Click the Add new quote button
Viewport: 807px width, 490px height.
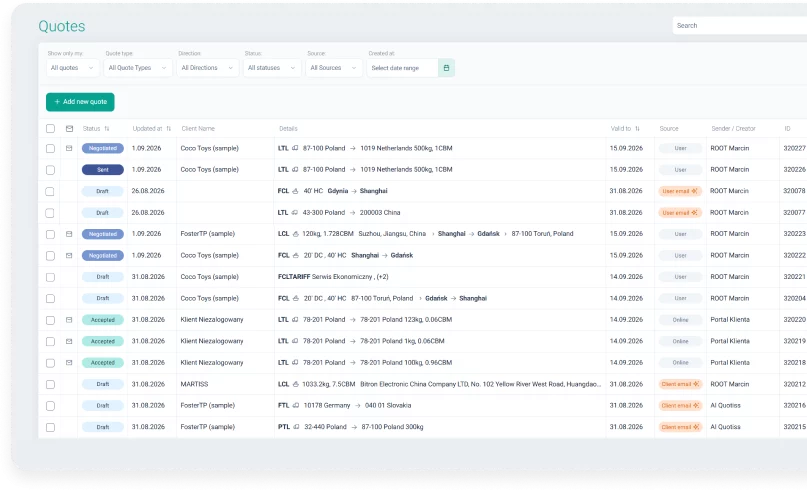[x=80, y=102]
